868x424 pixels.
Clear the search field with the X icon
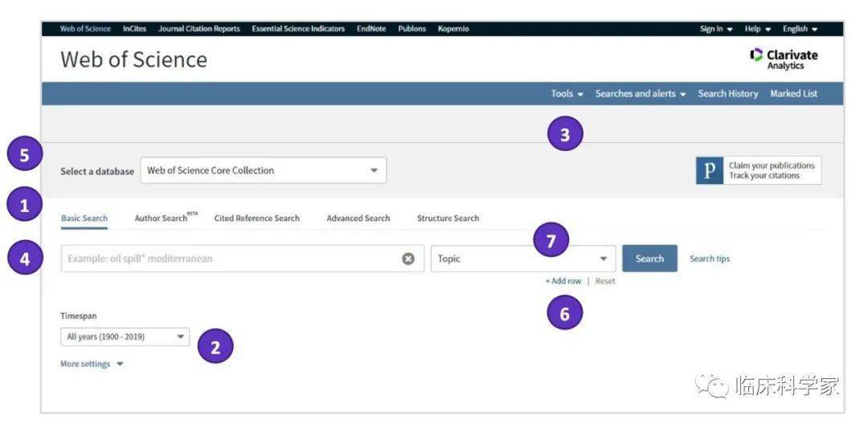[408, 259]
